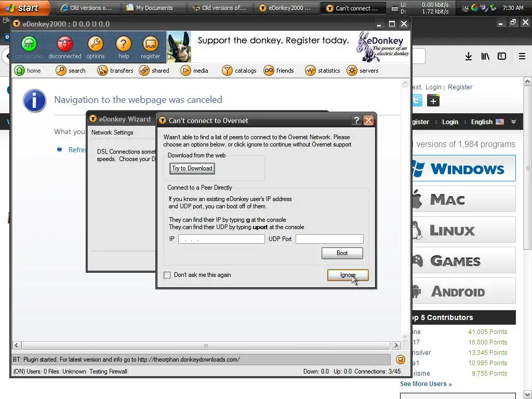This screenshot has height=399, width=532.
Task: Click the 41,005 Points contributor entry
Action: pos(487,332)
